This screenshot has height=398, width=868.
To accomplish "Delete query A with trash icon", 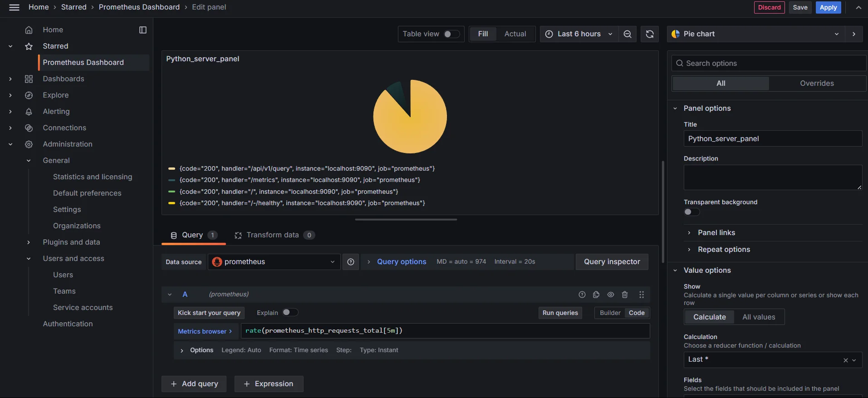I will coord(625,295).
